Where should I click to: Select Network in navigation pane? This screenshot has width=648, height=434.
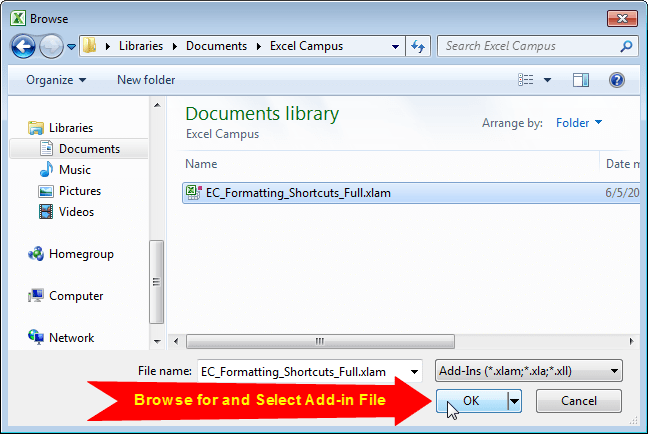click(71, 338)
